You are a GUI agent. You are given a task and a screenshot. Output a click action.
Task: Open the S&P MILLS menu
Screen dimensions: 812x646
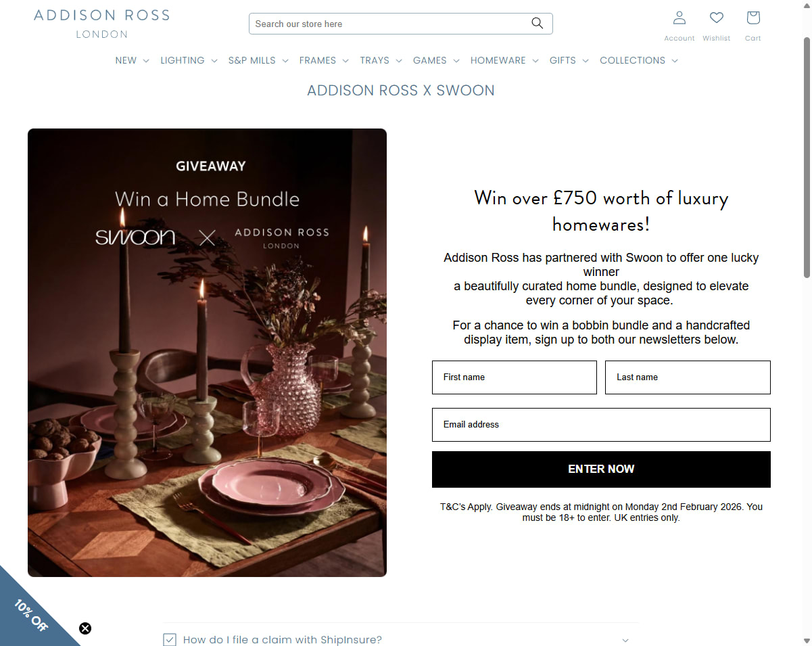click(258, 60)
